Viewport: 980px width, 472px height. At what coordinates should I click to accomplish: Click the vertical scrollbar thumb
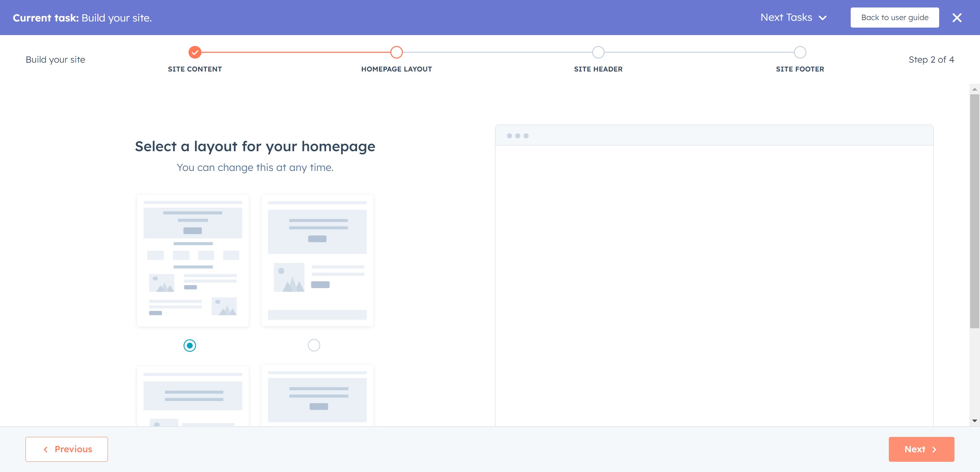point(974,211)
